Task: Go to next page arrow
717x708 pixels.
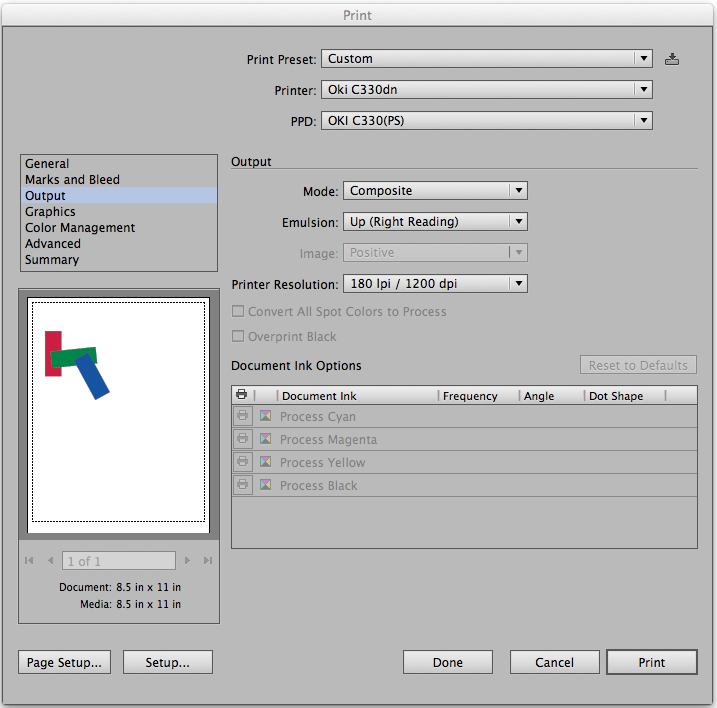Action: tap(187, 560)
